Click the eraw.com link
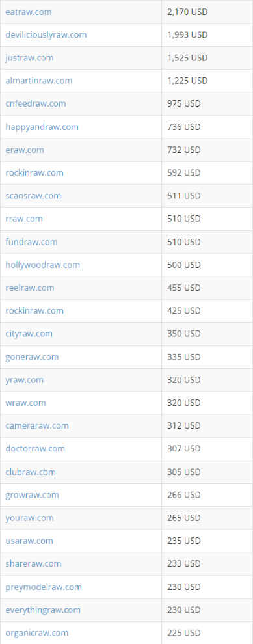The width and height of the screenshot is (253, 644). pyautogui.click(x=25, y=150)
